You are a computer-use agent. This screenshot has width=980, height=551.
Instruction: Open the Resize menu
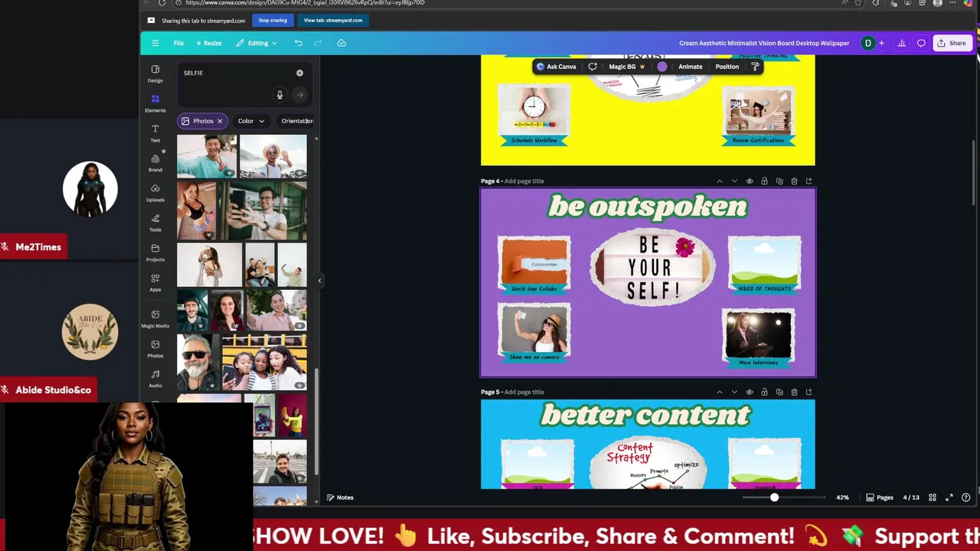click(x=208, y=43)
